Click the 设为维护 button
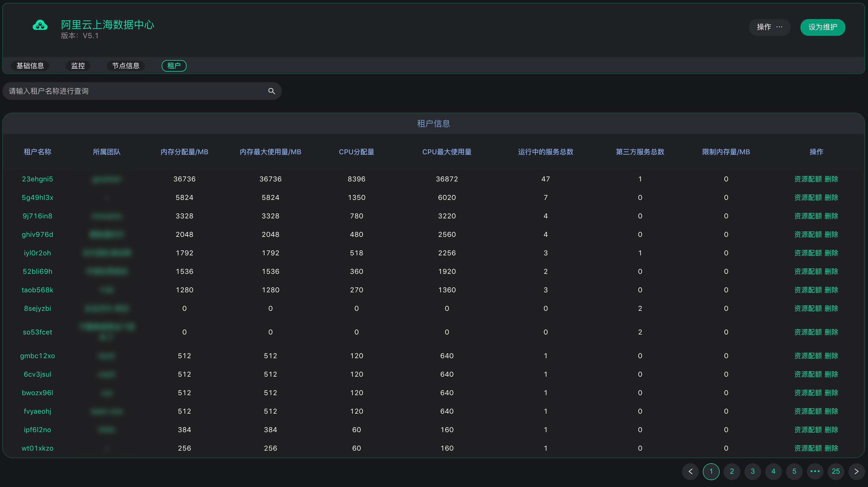 coord(822,27)
